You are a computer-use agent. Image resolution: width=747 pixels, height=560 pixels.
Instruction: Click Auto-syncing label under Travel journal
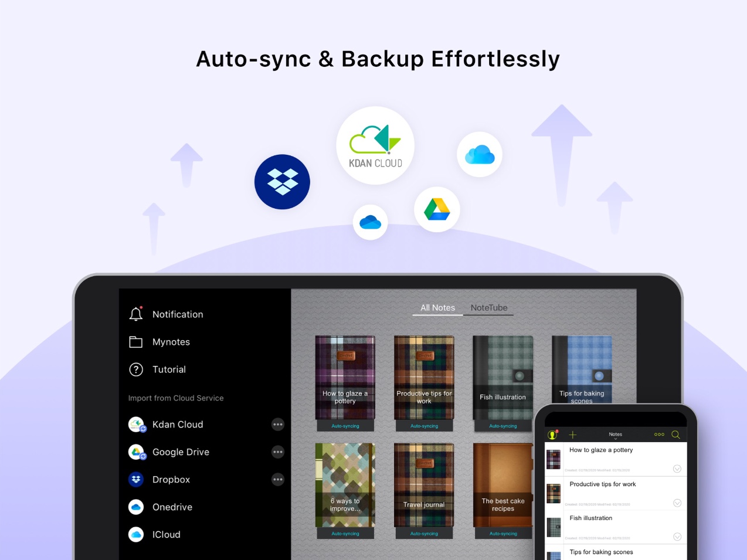pyautogui.click(x=424, y=534)
